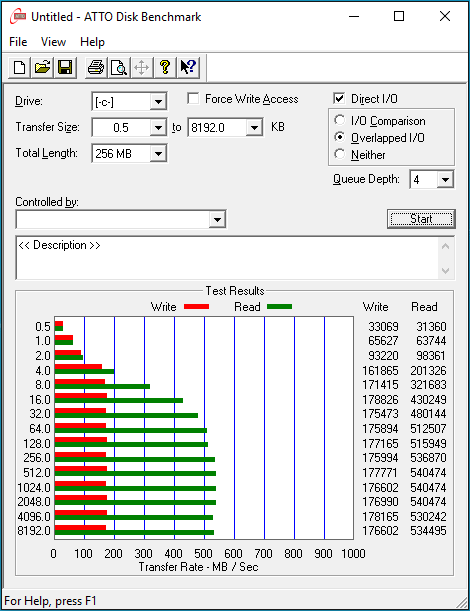Uncheck the Direct I/O checkbox

(x=339, y=99)
